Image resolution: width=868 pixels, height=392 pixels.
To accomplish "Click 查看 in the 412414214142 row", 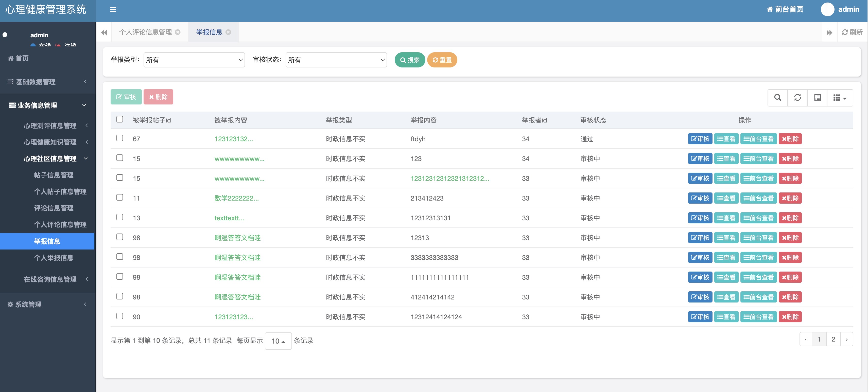I will click(x=726, y=297).
